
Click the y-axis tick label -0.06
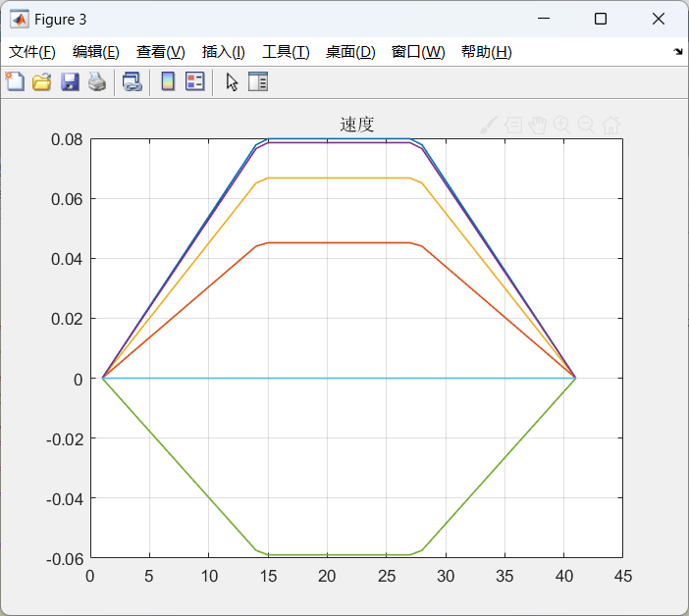click(65, 559)
